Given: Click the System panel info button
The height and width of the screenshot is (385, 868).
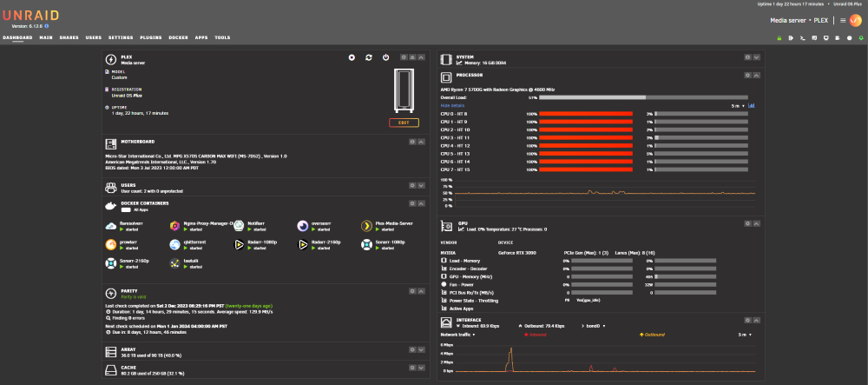Looking at the screenshot, I should point(748,57).
